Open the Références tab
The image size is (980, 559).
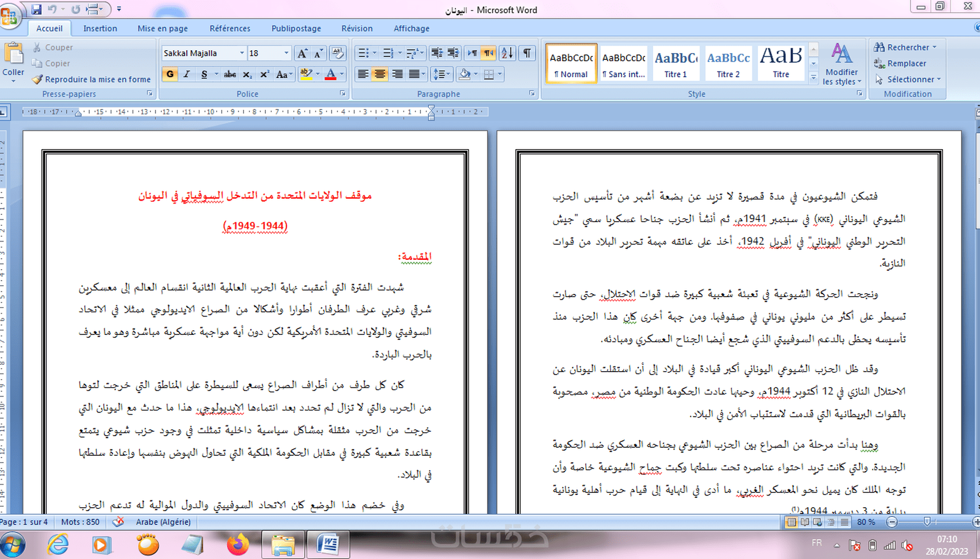pos(230,28)
